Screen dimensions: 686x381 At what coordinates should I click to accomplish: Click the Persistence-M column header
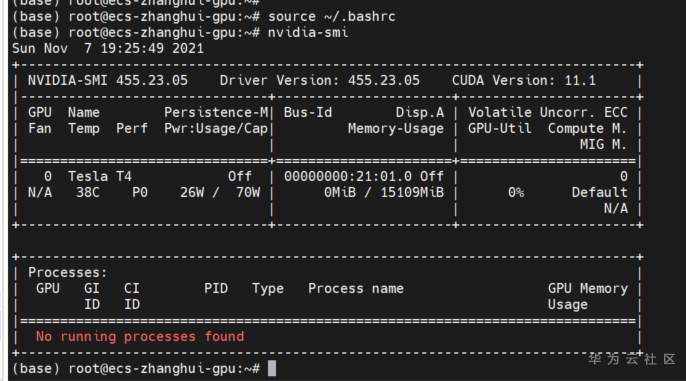coord(216,112)
